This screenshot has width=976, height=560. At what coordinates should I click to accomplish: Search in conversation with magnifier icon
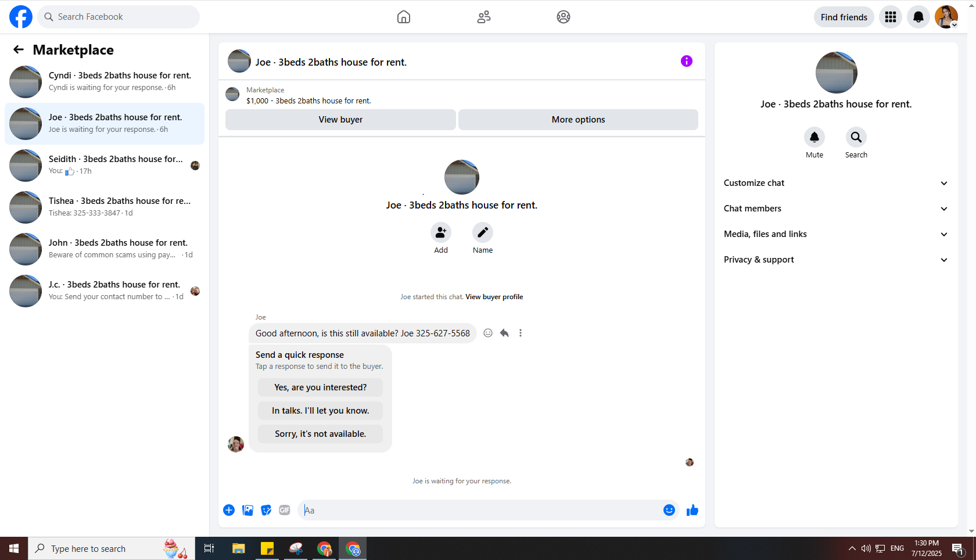pos(856,137)
